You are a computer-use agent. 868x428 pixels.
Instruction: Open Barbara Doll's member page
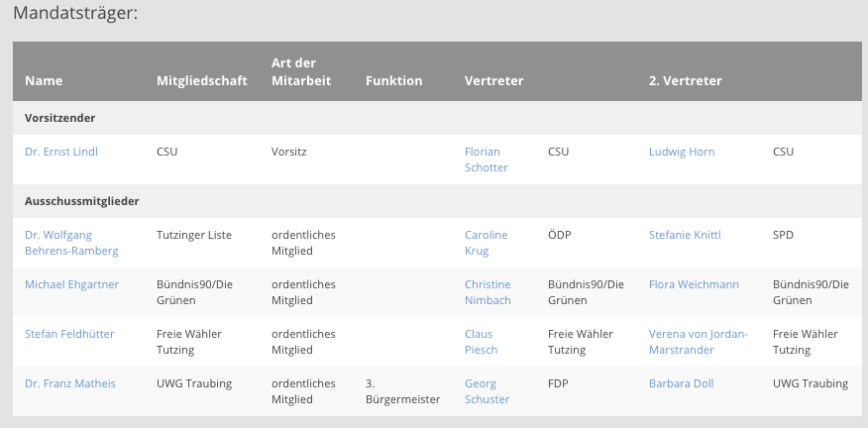tap(681, 383)
